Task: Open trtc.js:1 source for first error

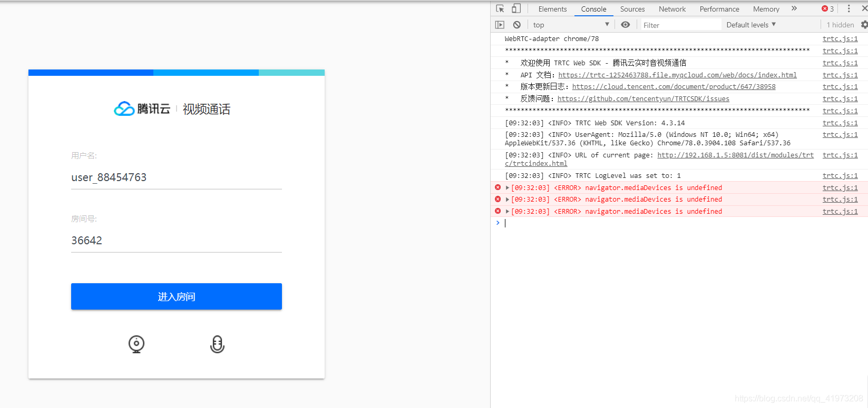Action: coord(840,188)
